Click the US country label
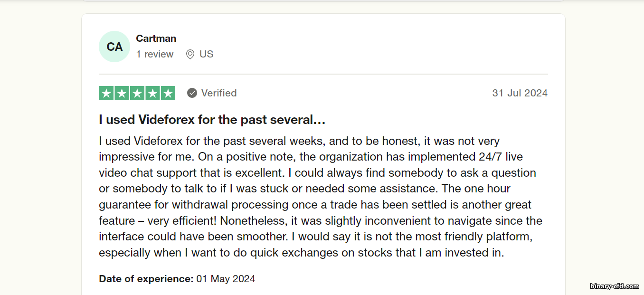This screenshot has height=295, width=644. [x=207, y=55]
